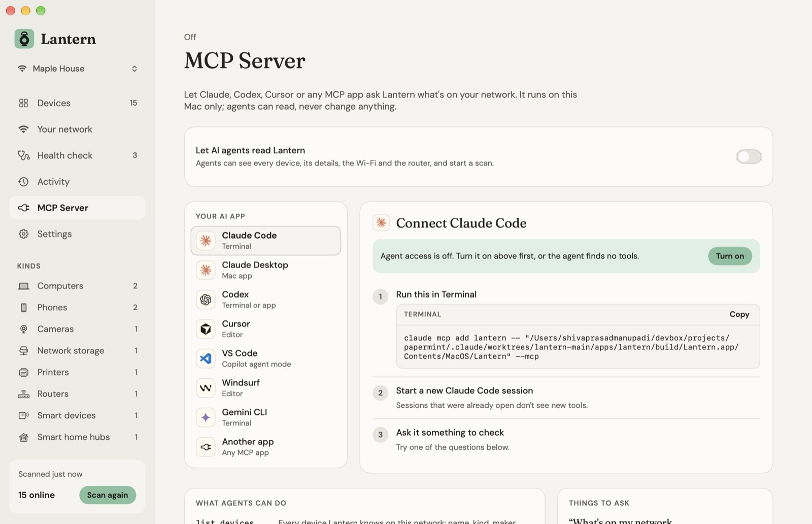Click the Codex app icon
Screen dimensions: 812x524
[x=206, y=300]
